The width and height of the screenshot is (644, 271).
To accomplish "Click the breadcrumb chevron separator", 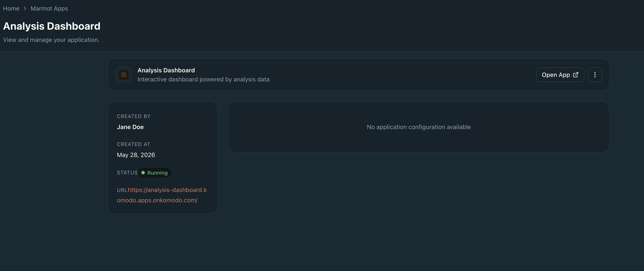I will [25, 9].
